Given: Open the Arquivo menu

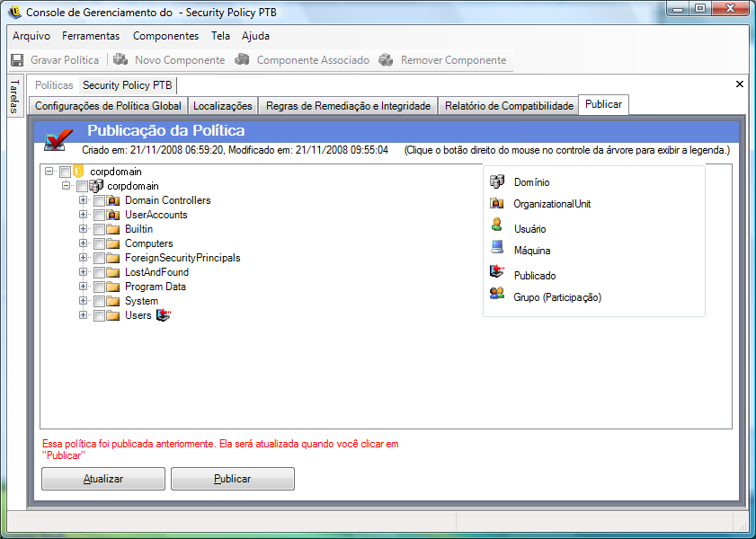Looking at the screenshot, I should (31, 36).
